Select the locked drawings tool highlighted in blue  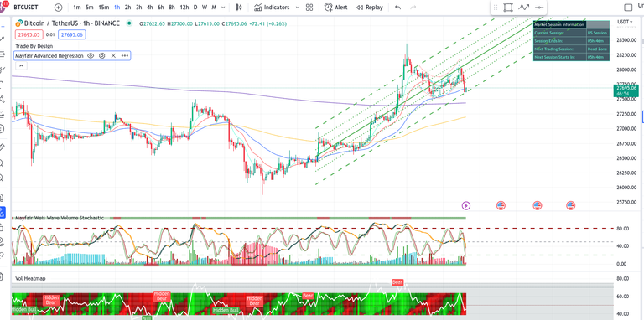point(3,213)
